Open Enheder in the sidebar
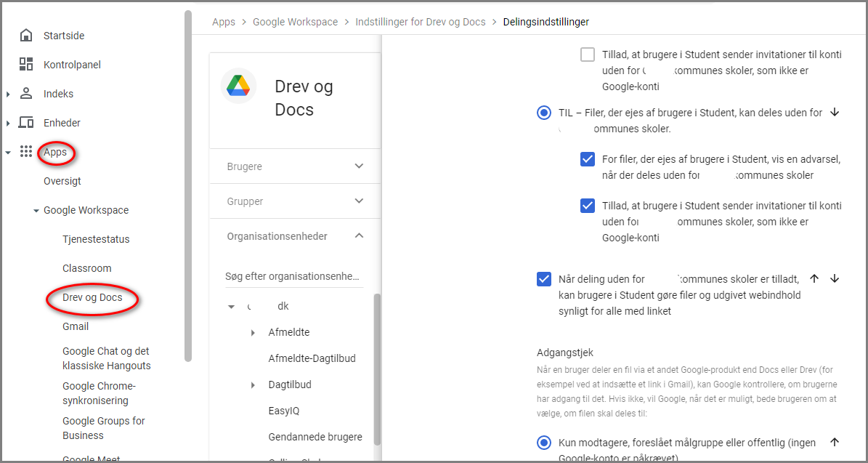 [x=62, y=122]
